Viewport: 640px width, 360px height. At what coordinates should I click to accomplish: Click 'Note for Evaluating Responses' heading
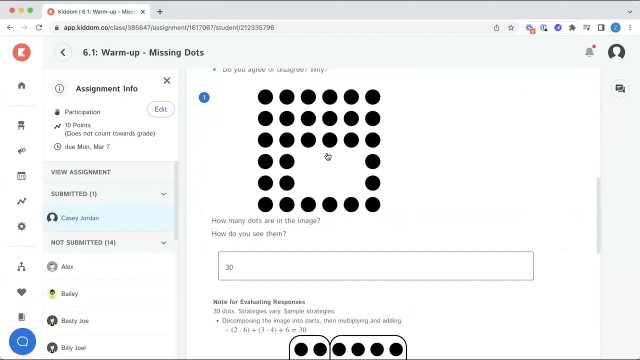click(259, 302)
